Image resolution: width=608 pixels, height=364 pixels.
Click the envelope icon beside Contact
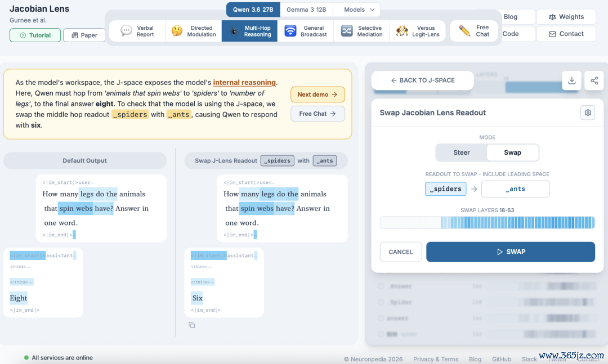tap(552, 34)
